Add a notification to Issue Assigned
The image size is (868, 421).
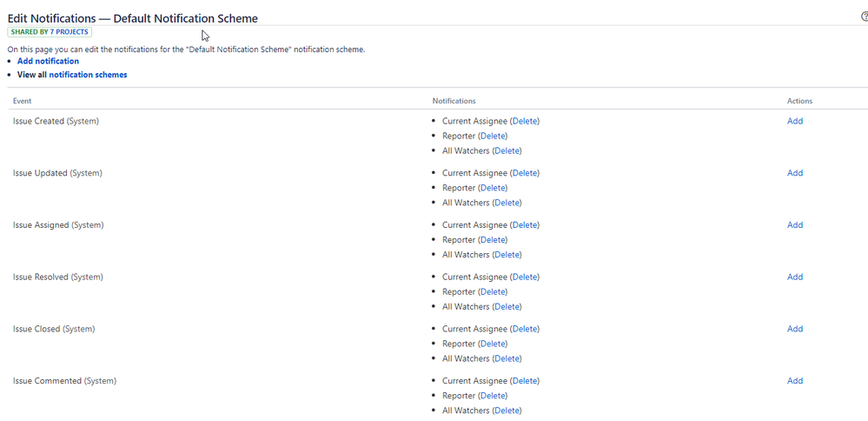(x=795, y=225)
